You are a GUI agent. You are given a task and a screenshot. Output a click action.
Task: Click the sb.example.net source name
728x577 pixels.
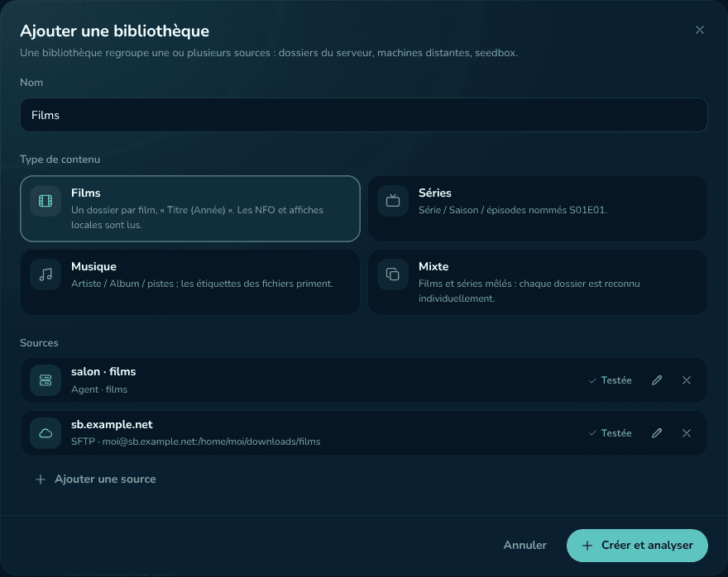point(112,424)
